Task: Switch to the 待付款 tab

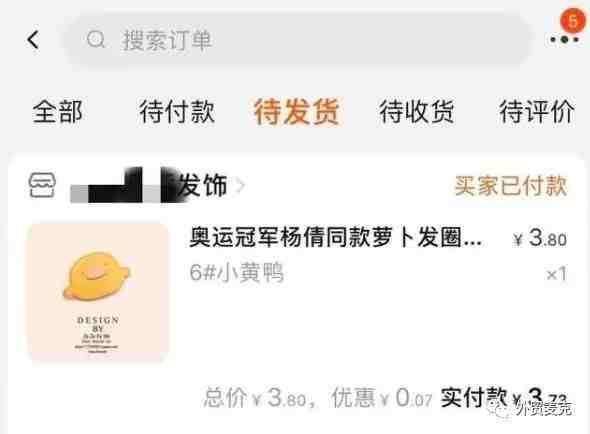Action: [177, 112]
